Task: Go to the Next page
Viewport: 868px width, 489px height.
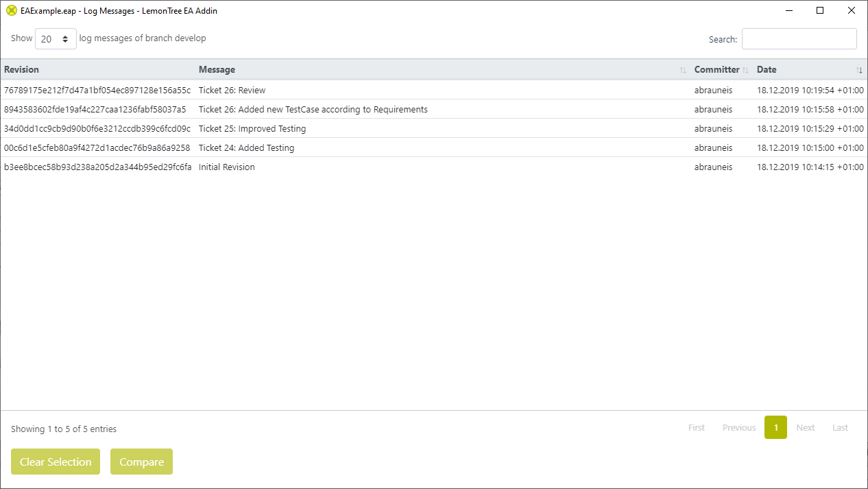Action: point(806,427)
